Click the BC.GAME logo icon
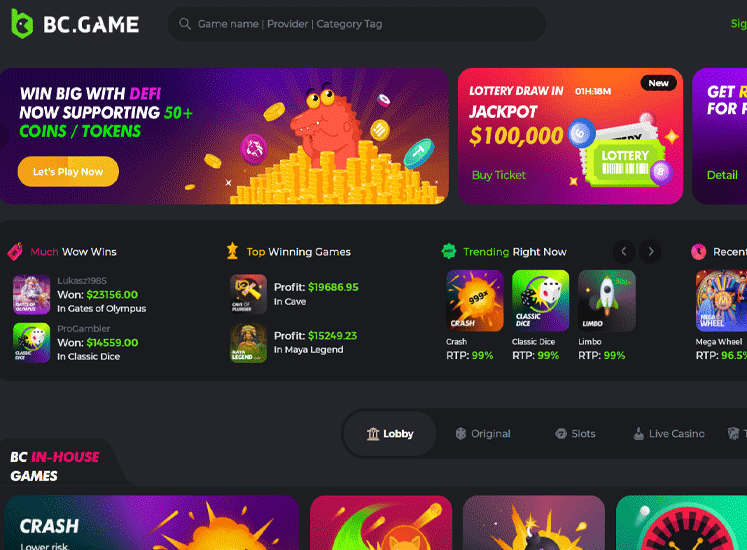Image resolution: width=747 pixels, height=550 pixels. (x=22, y=24)
